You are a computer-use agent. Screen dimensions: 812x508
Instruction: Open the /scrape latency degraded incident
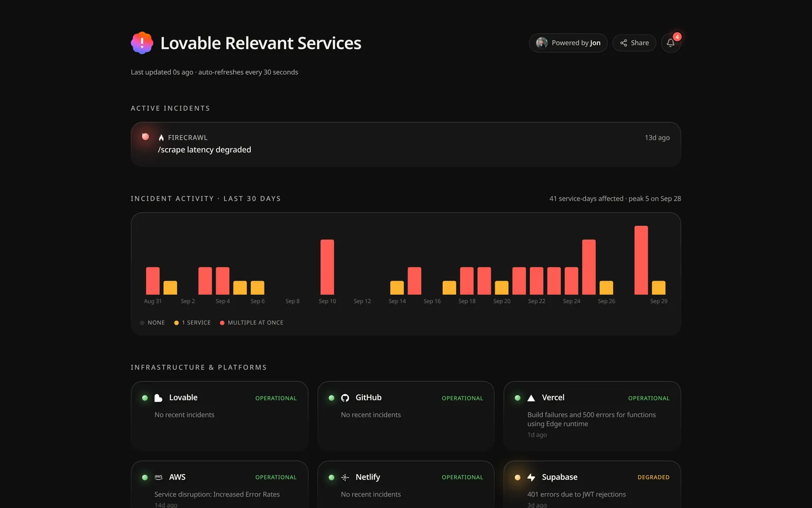[406, 144]
